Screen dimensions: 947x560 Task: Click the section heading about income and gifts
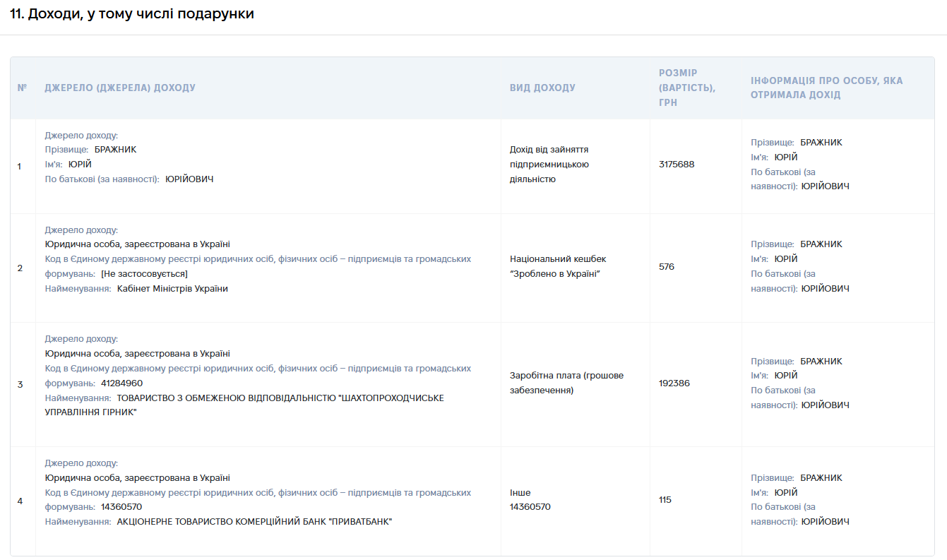[x=132, y=14]
